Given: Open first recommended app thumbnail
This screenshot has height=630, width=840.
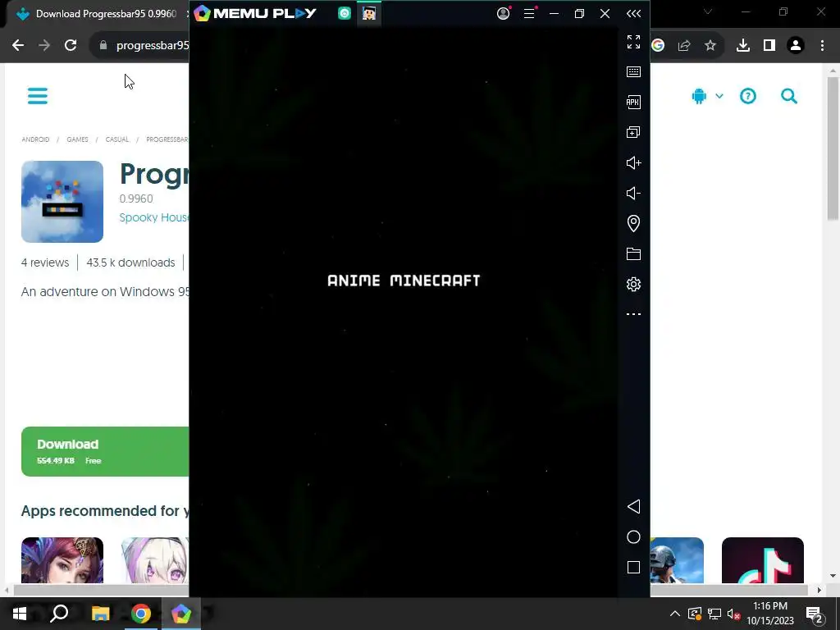Looking at the screenshot, I should (62, 559).
